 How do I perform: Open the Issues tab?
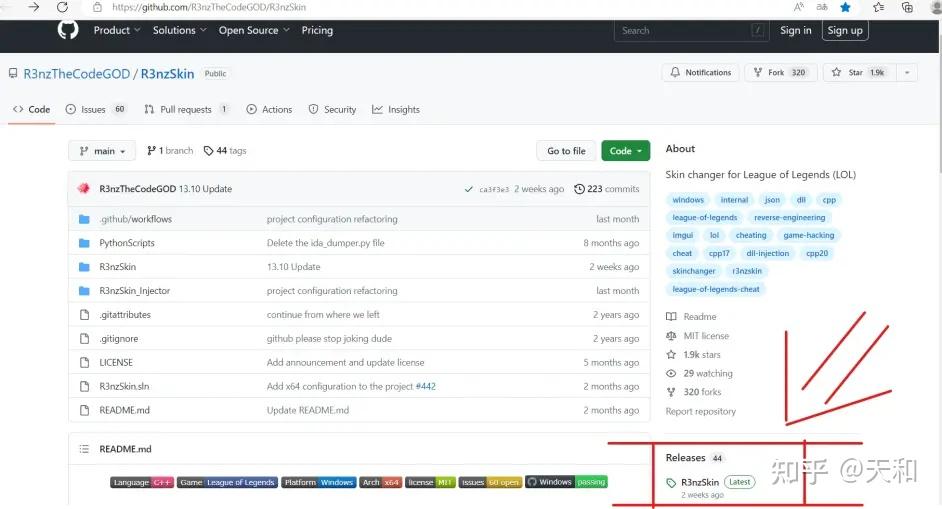(96, 109)
